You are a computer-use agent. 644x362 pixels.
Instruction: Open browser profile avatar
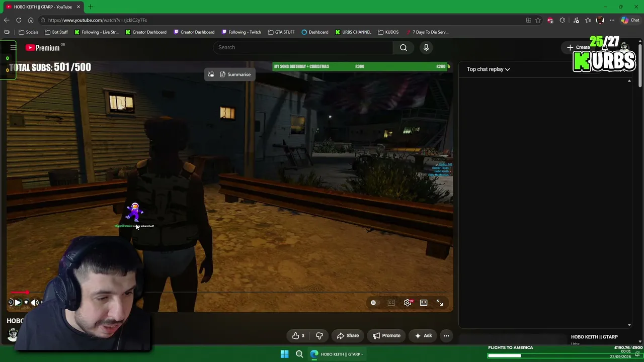(x=600, y=20)
